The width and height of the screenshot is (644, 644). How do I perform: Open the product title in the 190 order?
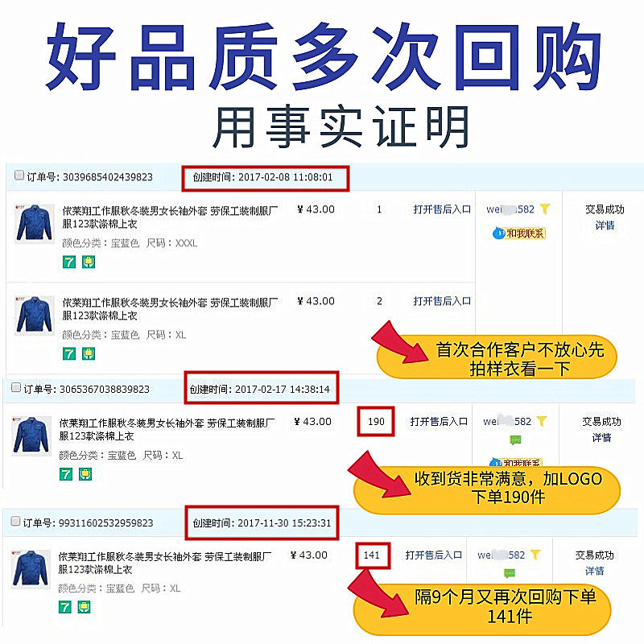(x=167, y=429)
